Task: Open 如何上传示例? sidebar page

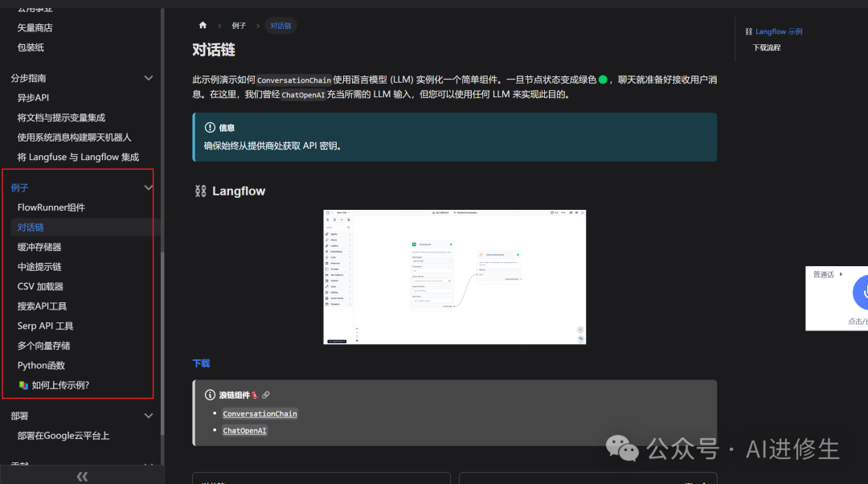Action: pos(54,385)
